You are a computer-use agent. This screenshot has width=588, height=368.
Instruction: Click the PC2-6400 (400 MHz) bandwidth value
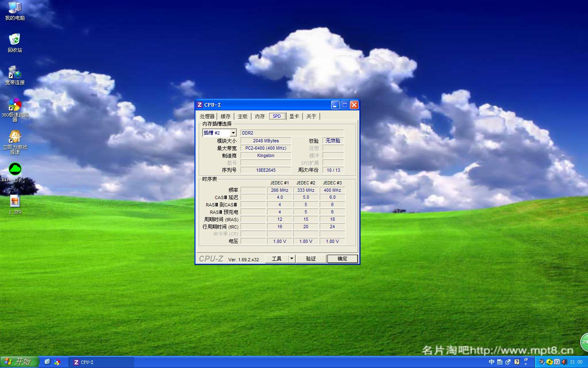[x=266, y=148]
